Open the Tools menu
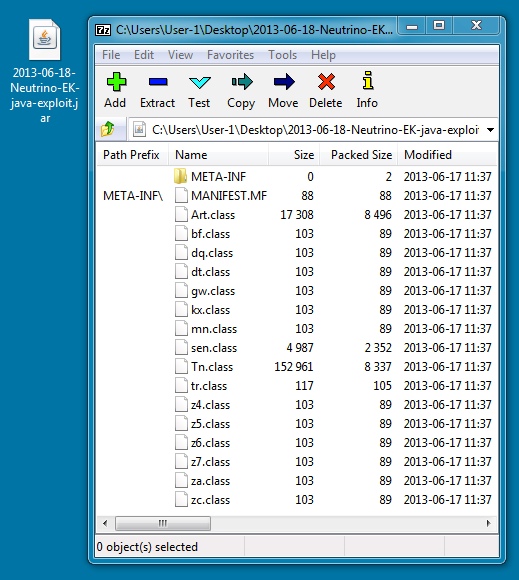The height and width of the screenshot is (580, 519). coord(283,55)
